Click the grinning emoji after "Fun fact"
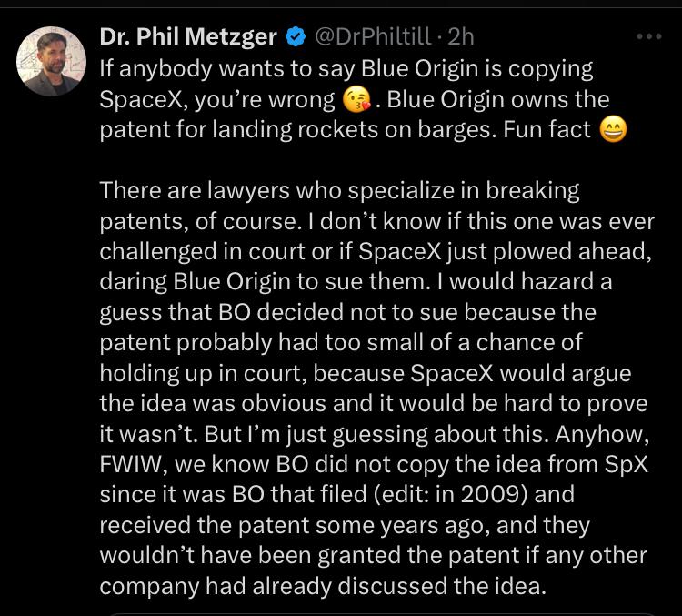This screenshot has height=616, width=682. (615, 130)
